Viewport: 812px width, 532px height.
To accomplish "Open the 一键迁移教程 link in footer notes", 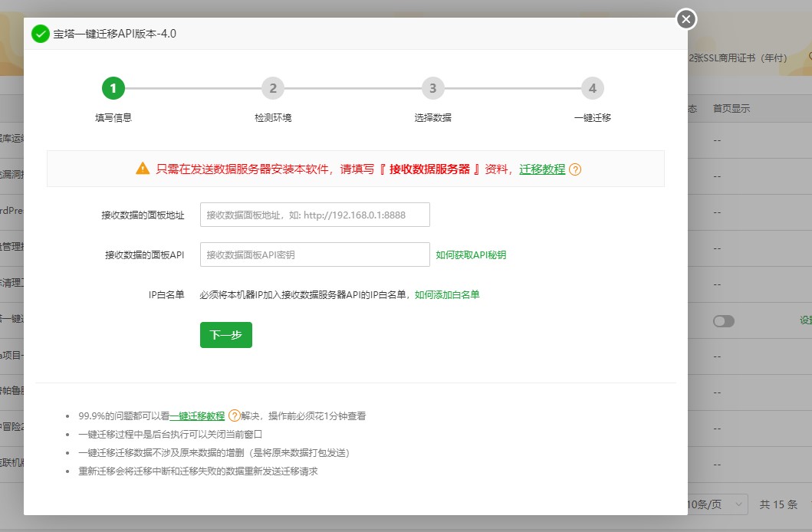I will [x=197, y=416].
